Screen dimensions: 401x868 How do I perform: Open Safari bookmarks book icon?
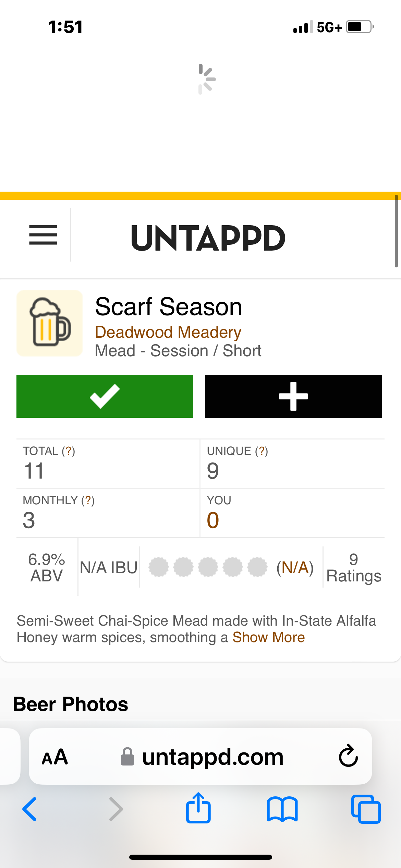(282, 809)
